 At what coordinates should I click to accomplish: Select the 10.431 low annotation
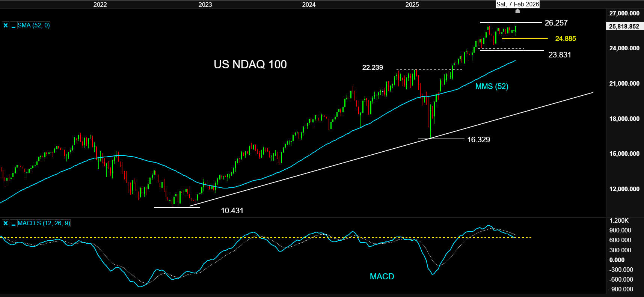tap(232, 211)
